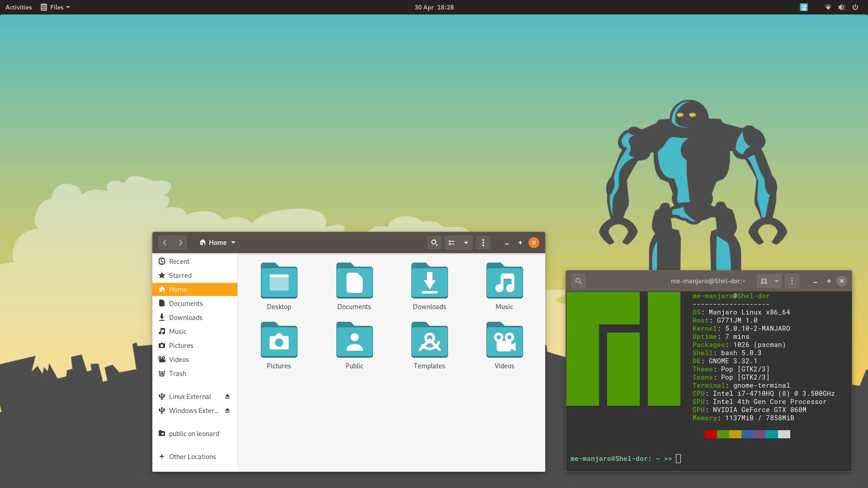Open Other Locations in the sidebar
This screenshot has height=488, width=868.
point(192,456)
